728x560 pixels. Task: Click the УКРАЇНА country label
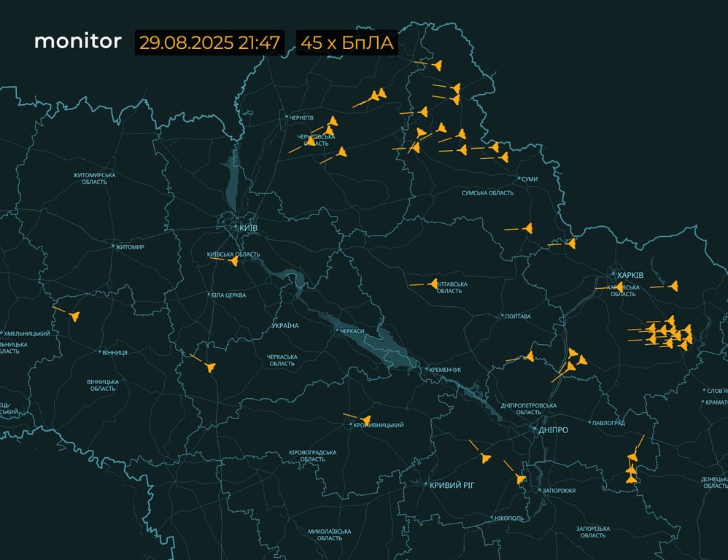pos(284,325)
